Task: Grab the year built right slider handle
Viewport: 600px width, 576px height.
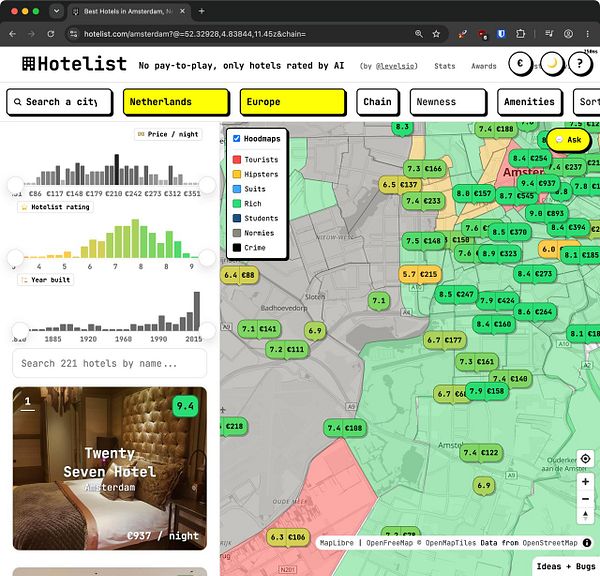Action: tap(207, 330)
